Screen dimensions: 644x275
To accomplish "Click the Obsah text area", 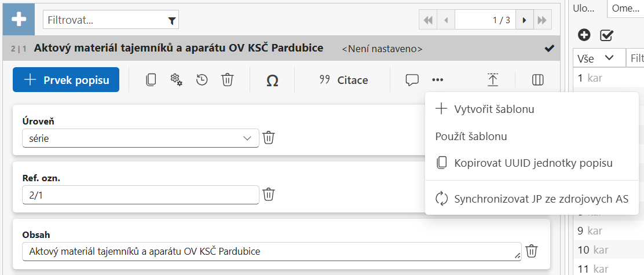I will [272, 251].
